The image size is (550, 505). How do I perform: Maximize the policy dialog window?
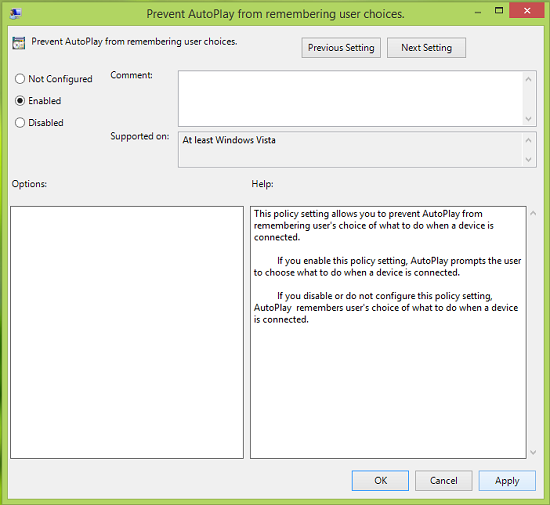(499, 11)
